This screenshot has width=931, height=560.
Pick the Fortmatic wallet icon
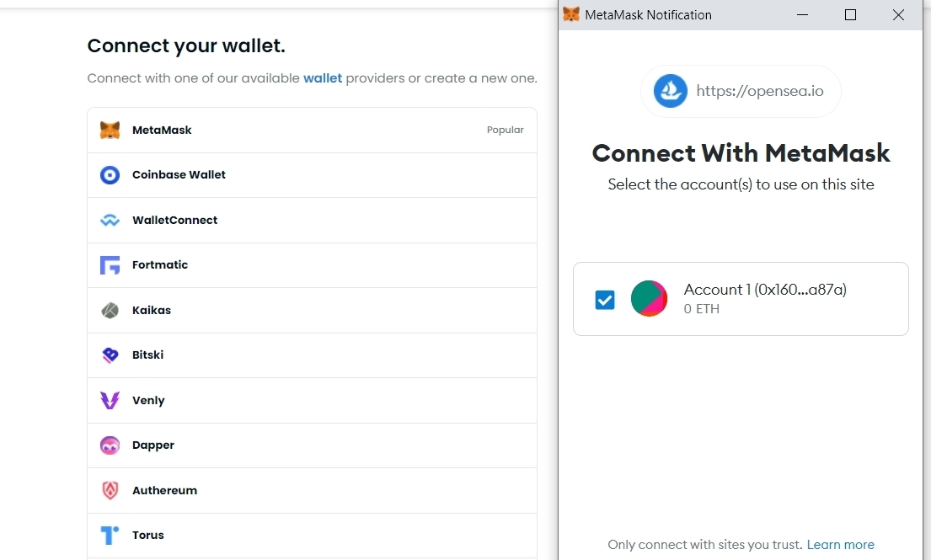tap(110, 265)
